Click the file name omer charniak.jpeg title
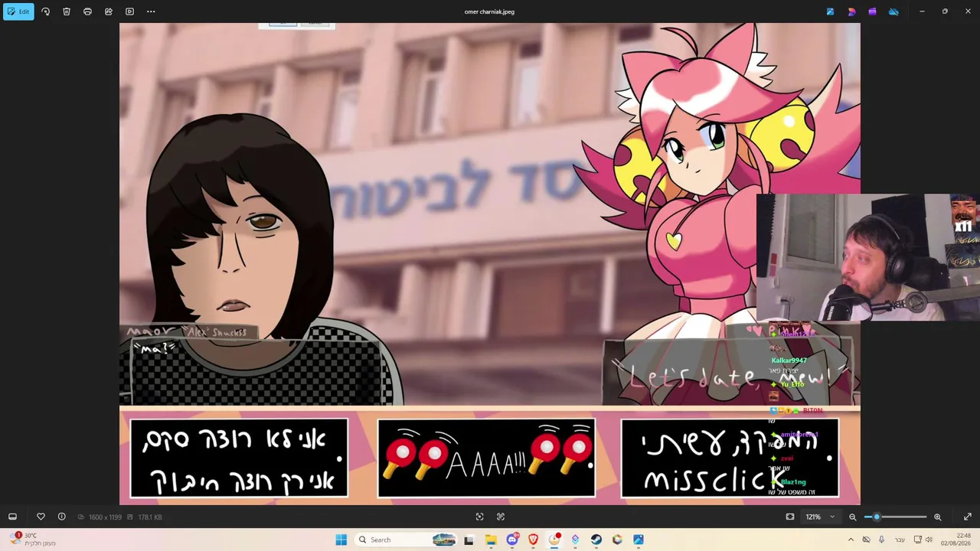Screen dimensions: 980x551 [x=489, y=11]
